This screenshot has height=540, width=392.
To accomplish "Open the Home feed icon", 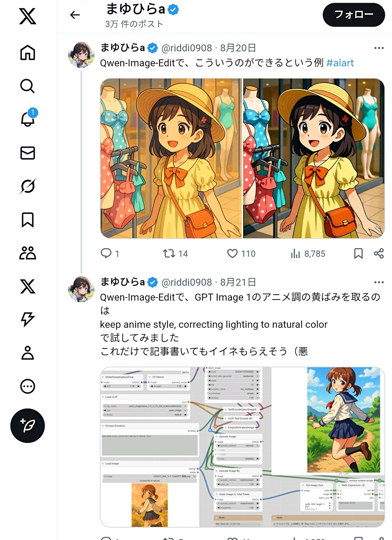I will pos(27,53).
